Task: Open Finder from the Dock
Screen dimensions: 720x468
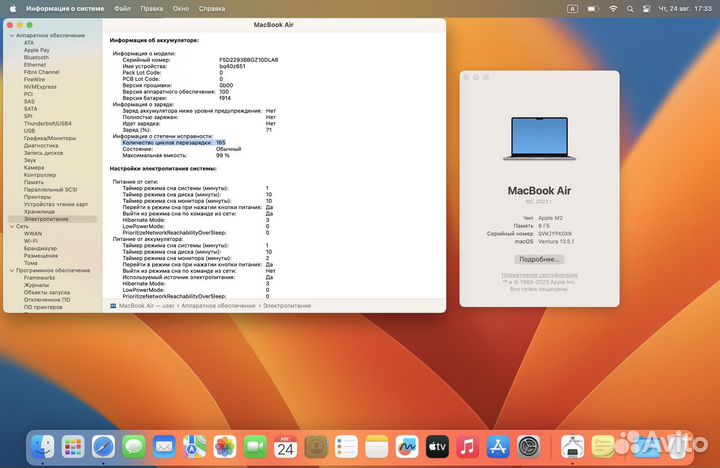Action: click(43, 446)
